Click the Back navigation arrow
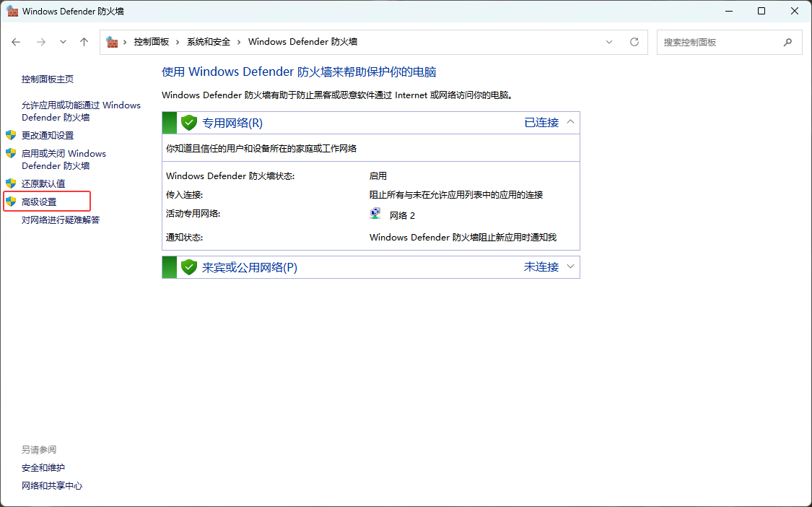 [x=16, y=42]
